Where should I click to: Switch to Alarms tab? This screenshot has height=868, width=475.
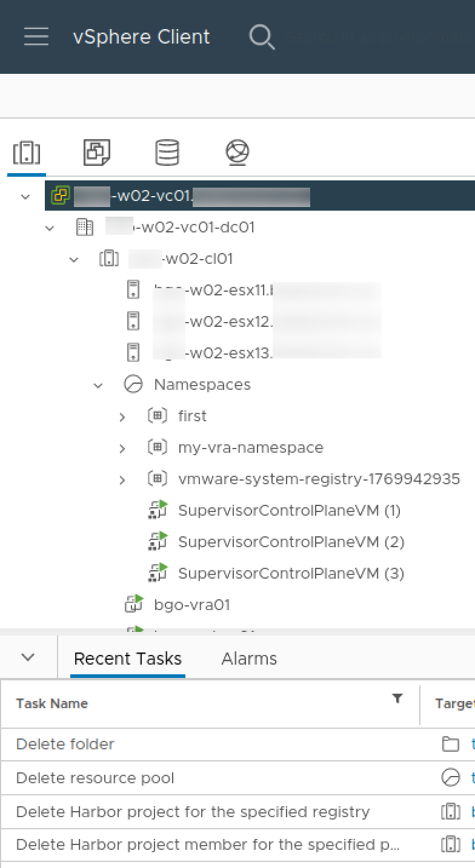tap(249, 659)
